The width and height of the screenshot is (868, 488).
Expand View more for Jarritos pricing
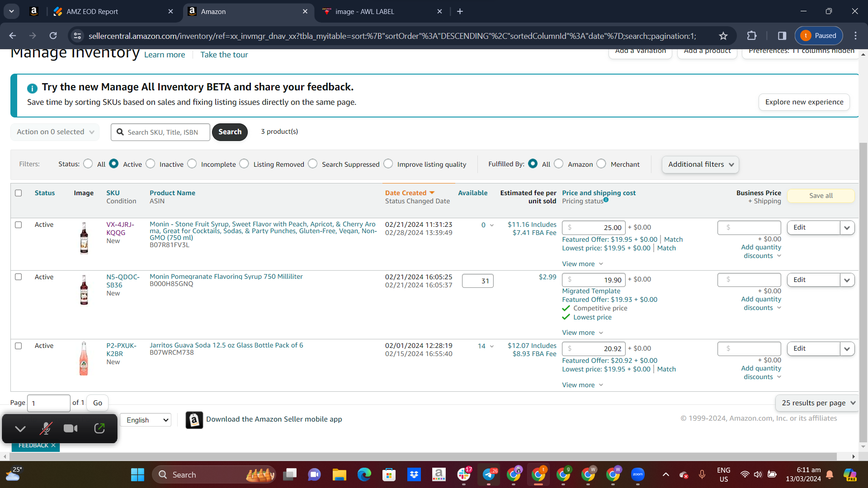(583, 385)
